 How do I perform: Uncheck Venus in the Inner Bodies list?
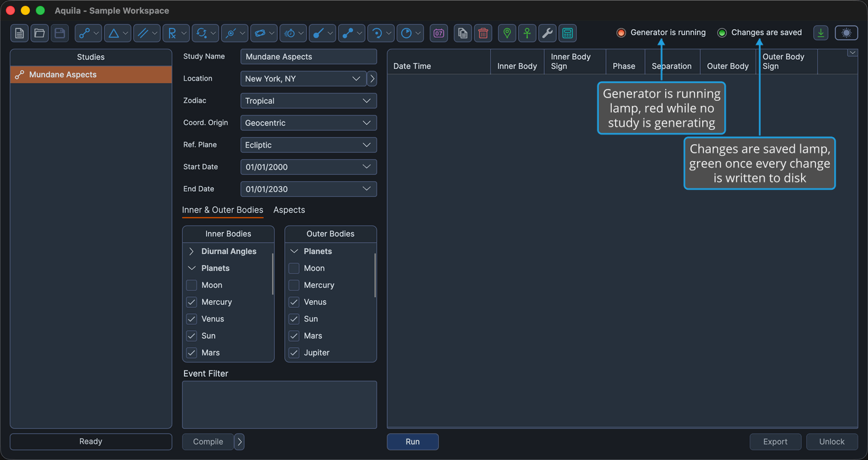[x=192, y=319]
